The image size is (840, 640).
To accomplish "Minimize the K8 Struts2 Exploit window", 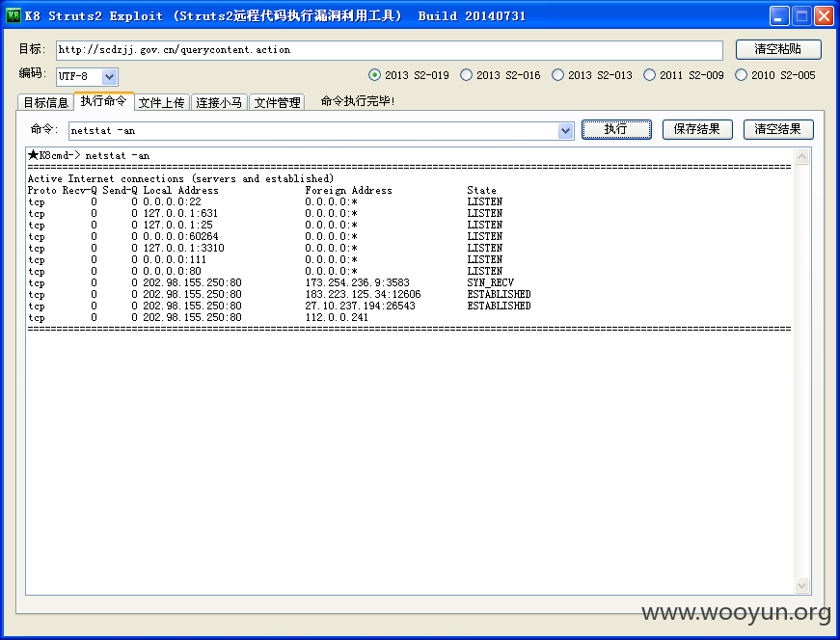I will click(x=779, y=16).
